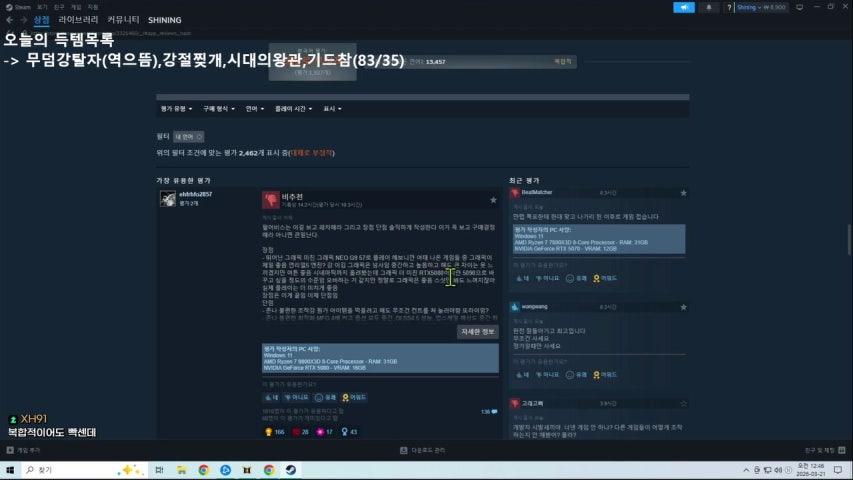Open the 친구 menu in Steam
Screen dimensions: 853x480
click(x=59, y=7)
